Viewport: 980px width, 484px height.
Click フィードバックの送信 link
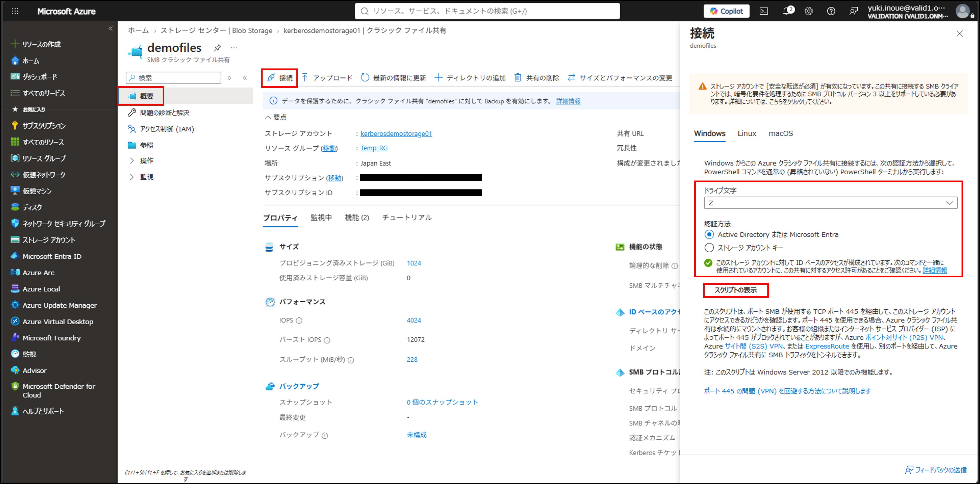pos(936,470)
